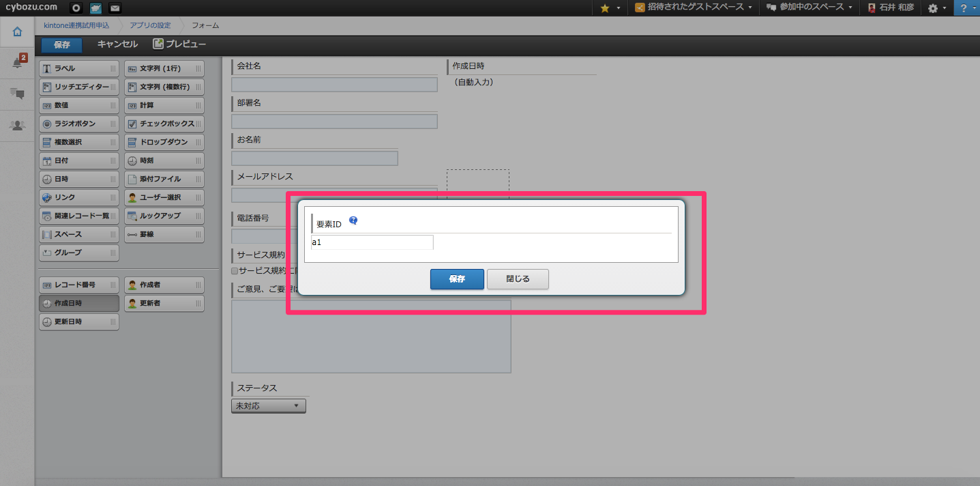Open notifications bell with badge 2

point(17,63)
